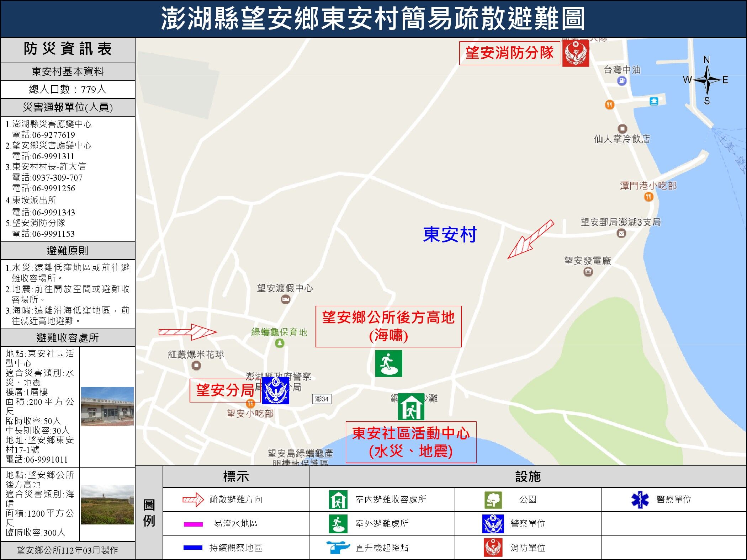The height and width of the screenshot is (560, 747).
Task: Click the red 望安消防分隊 label box
Action: [x=509, y=53]
